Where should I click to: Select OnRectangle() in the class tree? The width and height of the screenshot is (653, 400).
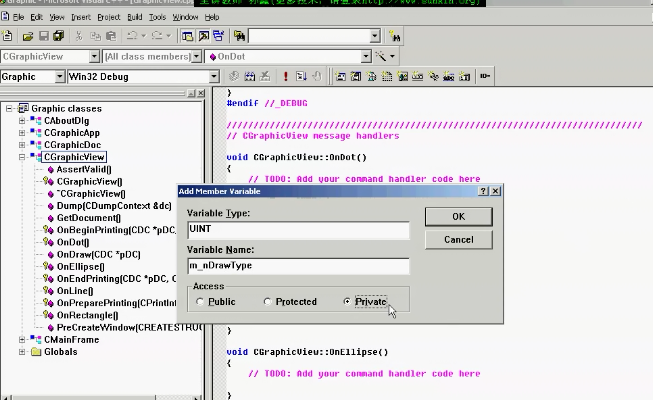87,315
